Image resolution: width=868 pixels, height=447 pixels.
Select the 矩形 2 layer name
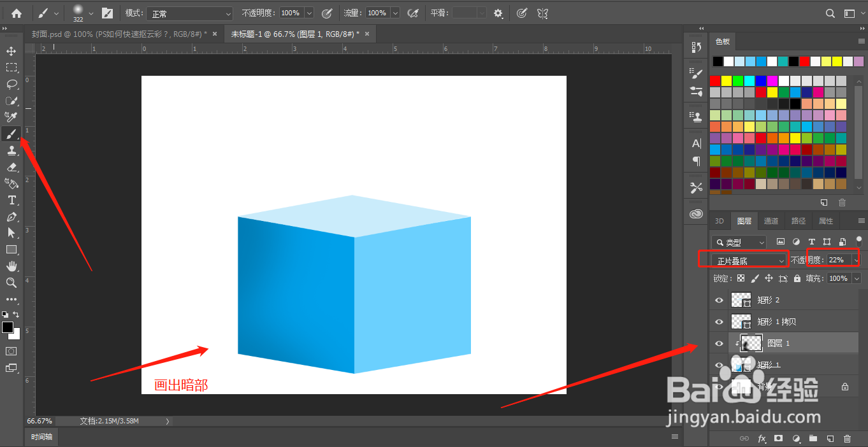pyautogui.click(x=768, y=300)
